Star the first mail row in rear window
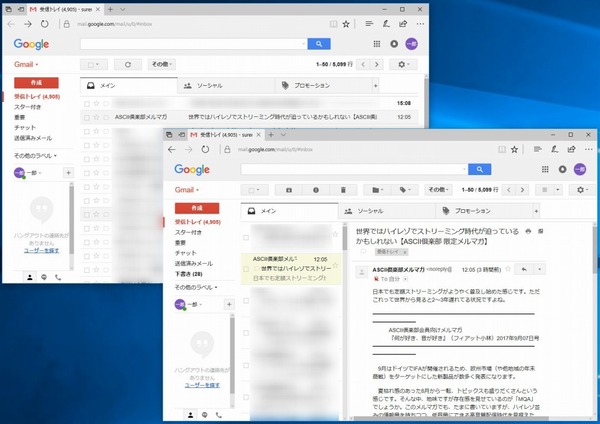The height and width of the screenshot is (424, 600). point(96,103)
